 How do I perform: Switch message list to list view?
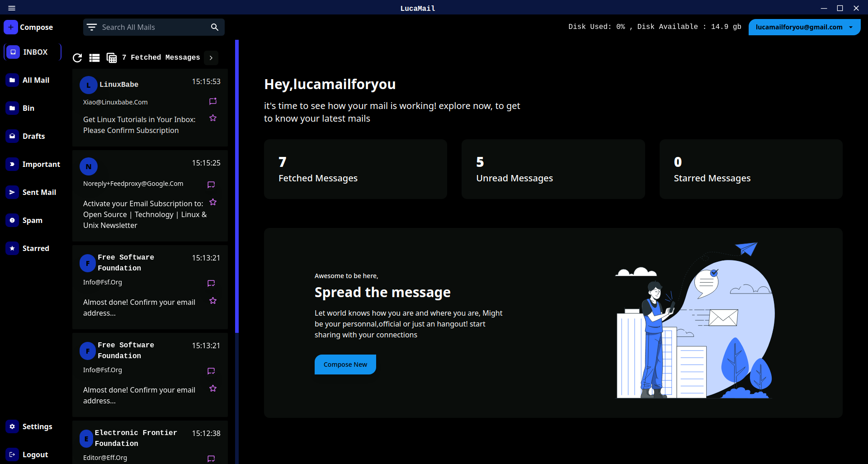click(x=94, y=58)
